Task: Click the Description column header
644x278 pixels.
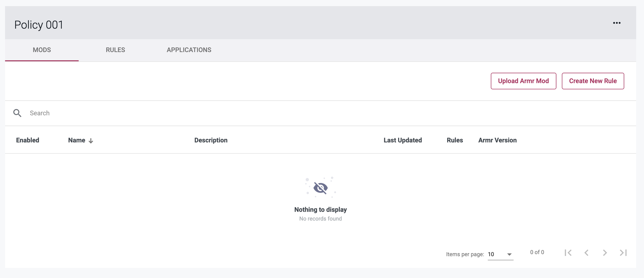Action: pyautogui.click(x=211, y=140)
